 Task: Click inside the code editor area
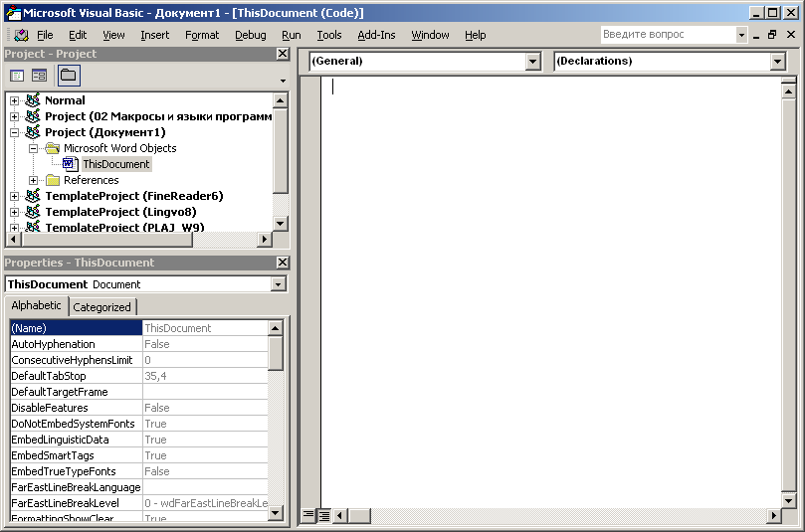tap(551, 291)
